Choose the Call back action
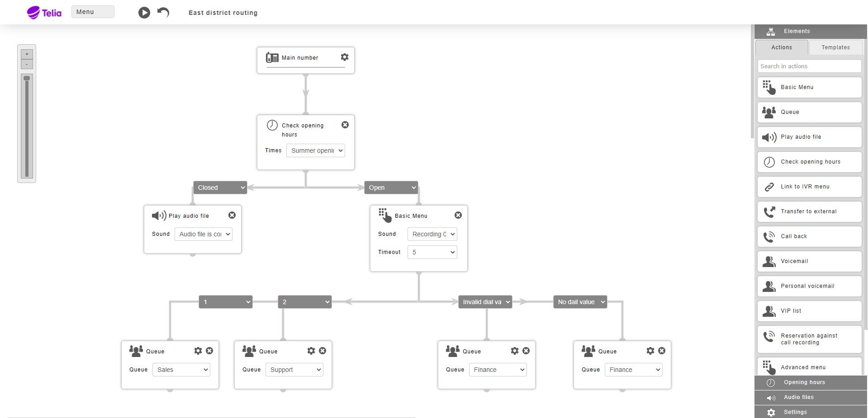 pyautogui.click(x=809, y=236)
